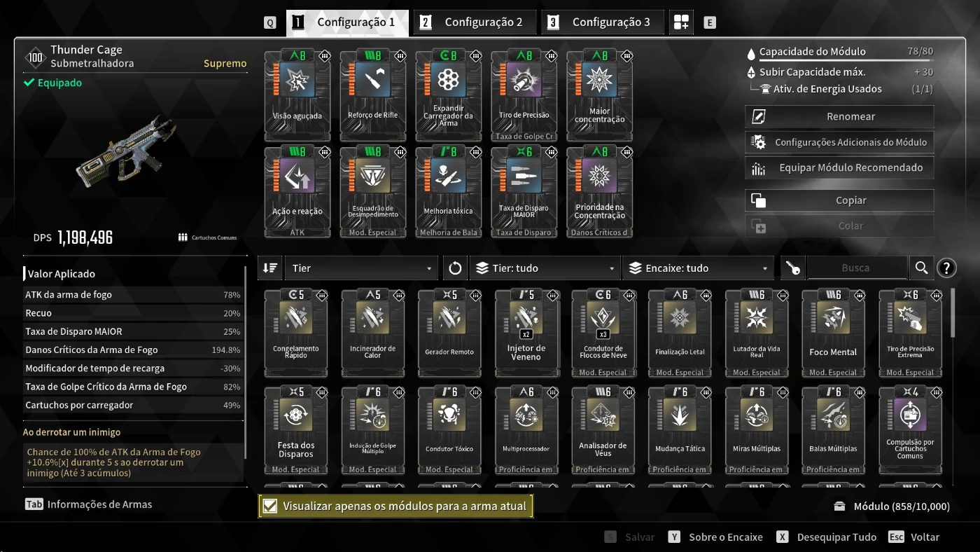
Task: Select the Injetor de Veneno module
Action: point(526,332)
